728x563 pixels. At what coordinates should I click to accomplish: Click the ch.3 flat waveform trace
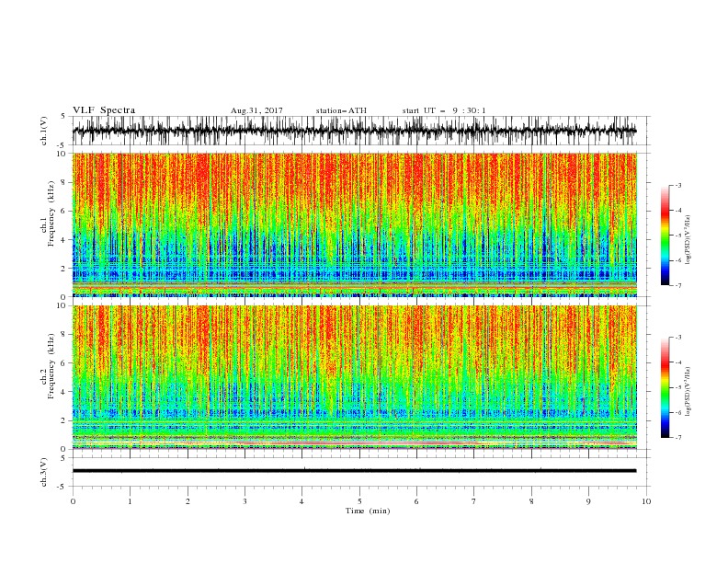[x=354, y=471]
